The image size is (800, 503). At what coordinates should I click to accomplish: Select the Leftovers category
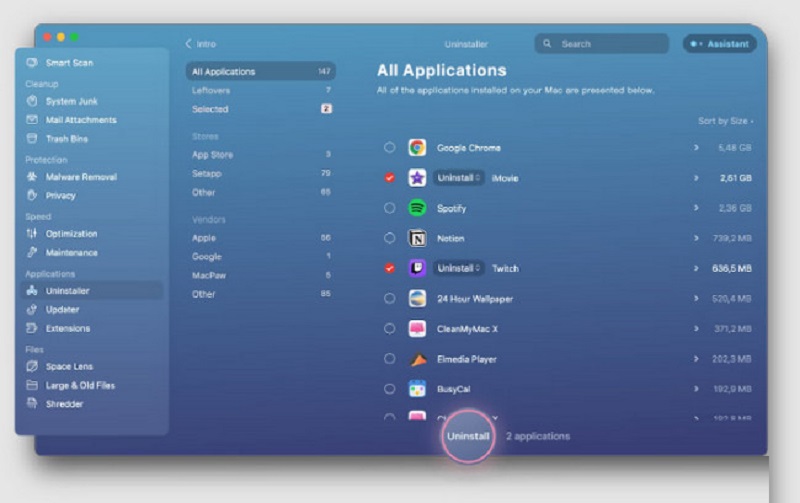point(211,90)
